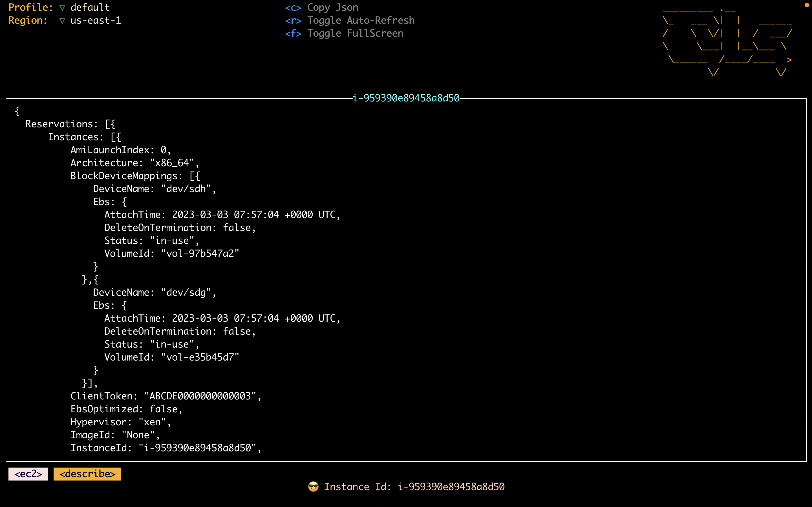Viewport: 812px width, 507px height.
Task: Click the VolumeId vol-97b547a2 value
Action: (x=200, y=253)
